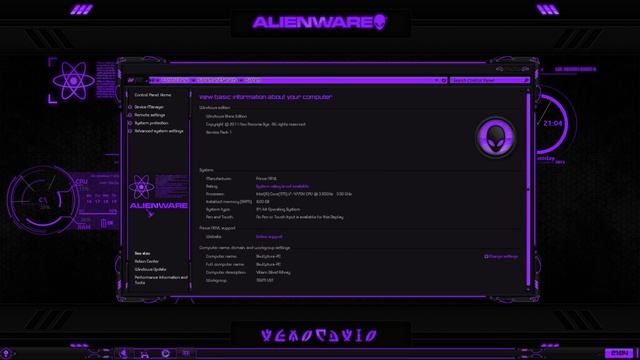Click the Alienware atom logo in sidebar
This screenshot has height=360, width=640.
(x=141, y=187)
